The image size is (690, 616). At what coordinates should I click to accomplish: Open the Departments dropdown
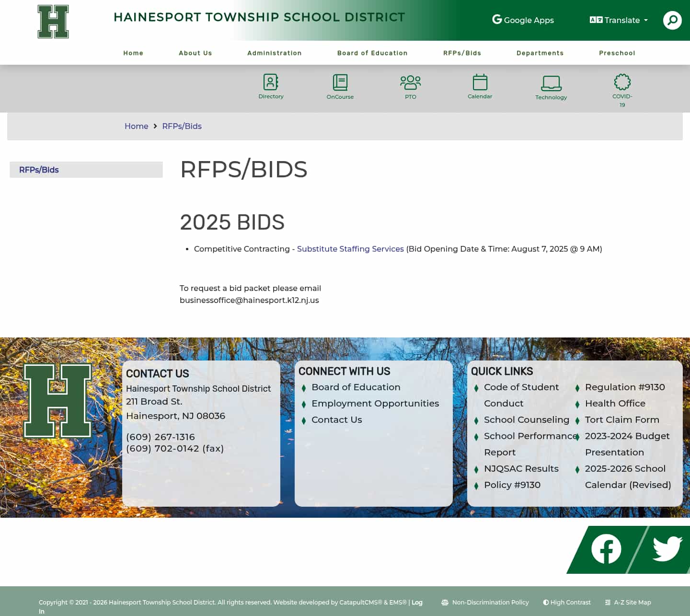point(540,53)
